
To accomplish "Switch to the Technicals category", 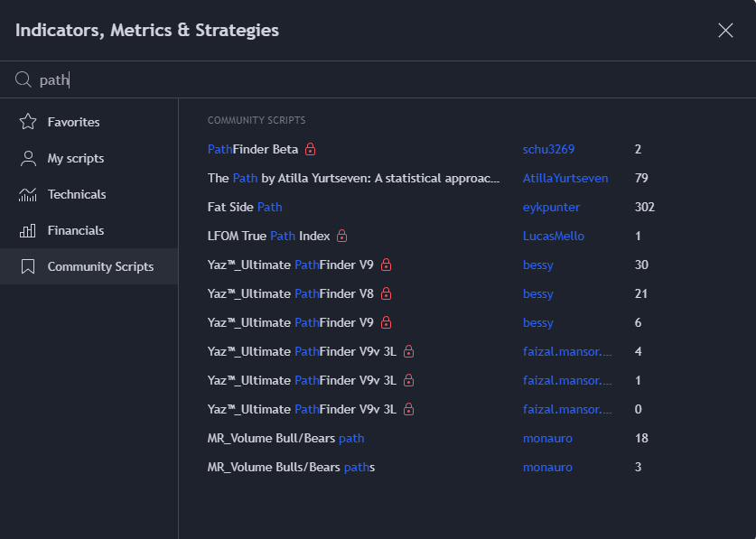I will click(x=77, y=194).
